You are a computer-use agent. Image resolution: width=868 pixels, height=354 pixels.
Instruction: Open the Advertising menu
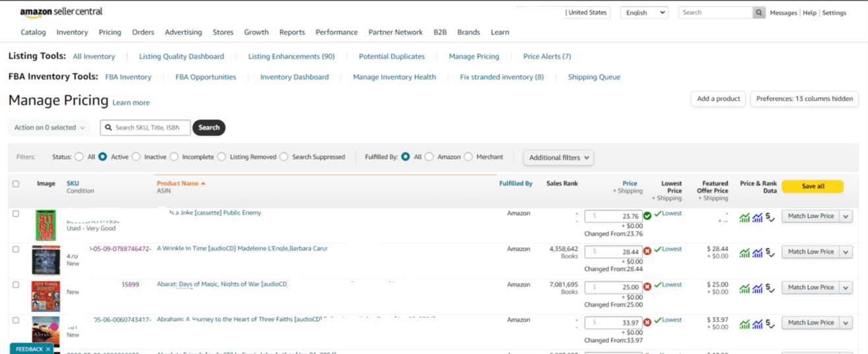[183, 32]
